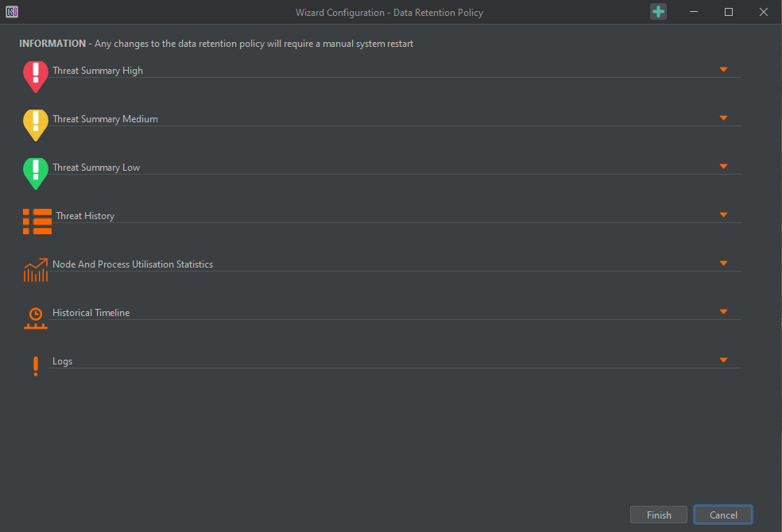The image size is (782, 532).
Task: Click the green plus icon in the title bar
Action: [x=658, y=12]
